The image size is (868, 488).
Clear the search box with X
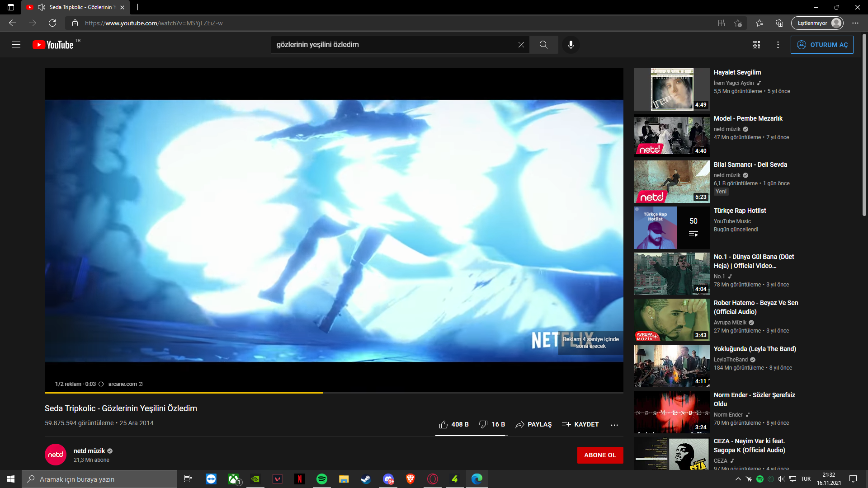point(521,45)
